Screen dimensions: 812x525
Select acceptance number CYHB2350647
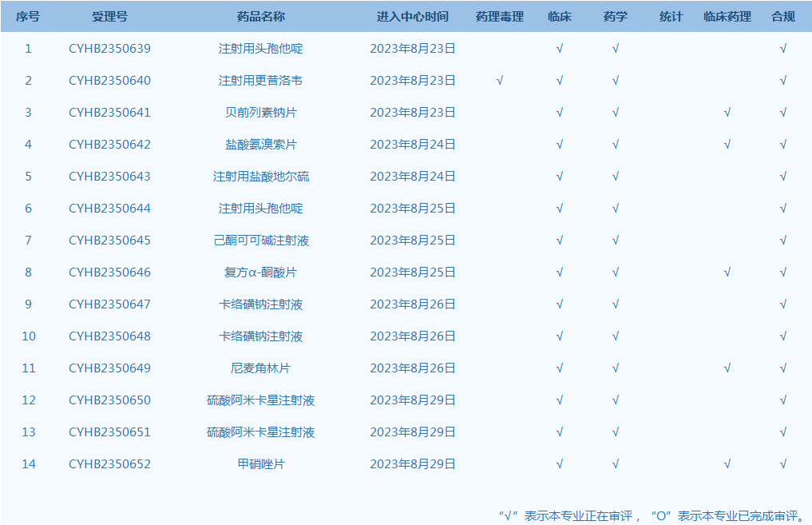click(x=110, y=304)
